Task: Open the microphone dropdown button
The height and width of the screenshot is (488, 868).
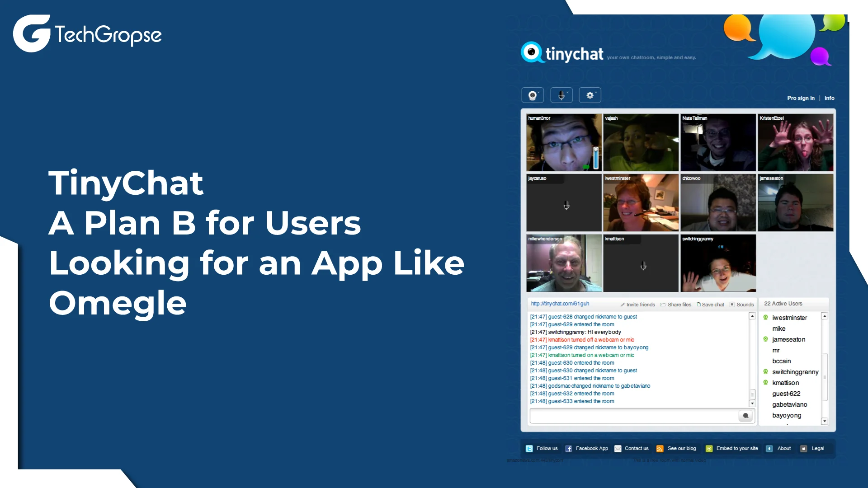Action: coord(561,95)
